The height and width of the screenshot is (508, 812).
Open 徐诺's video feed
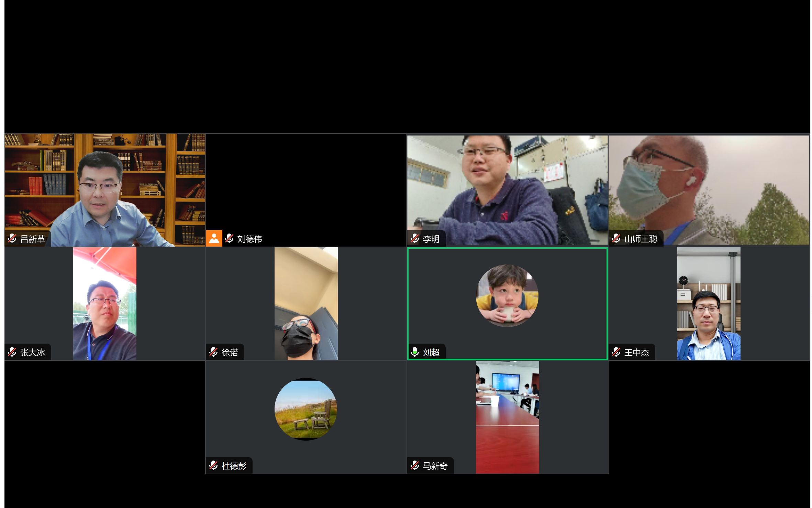click(x=306, y=303)
